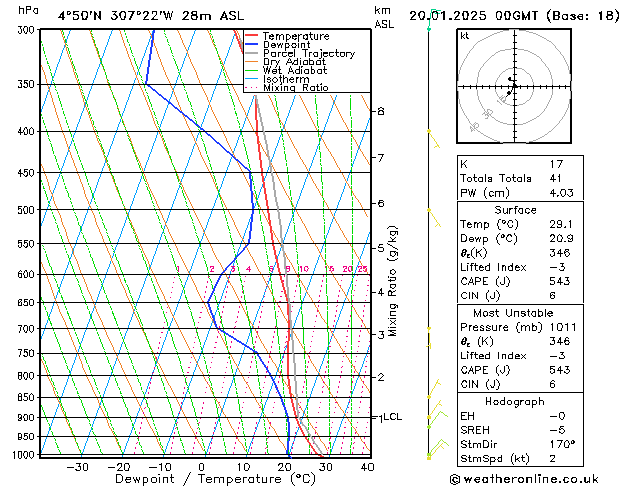Screen dimensions: 629x486
Task: Click the yellow wind barb at 500 hPa
Action: click(x=434, y=218)
